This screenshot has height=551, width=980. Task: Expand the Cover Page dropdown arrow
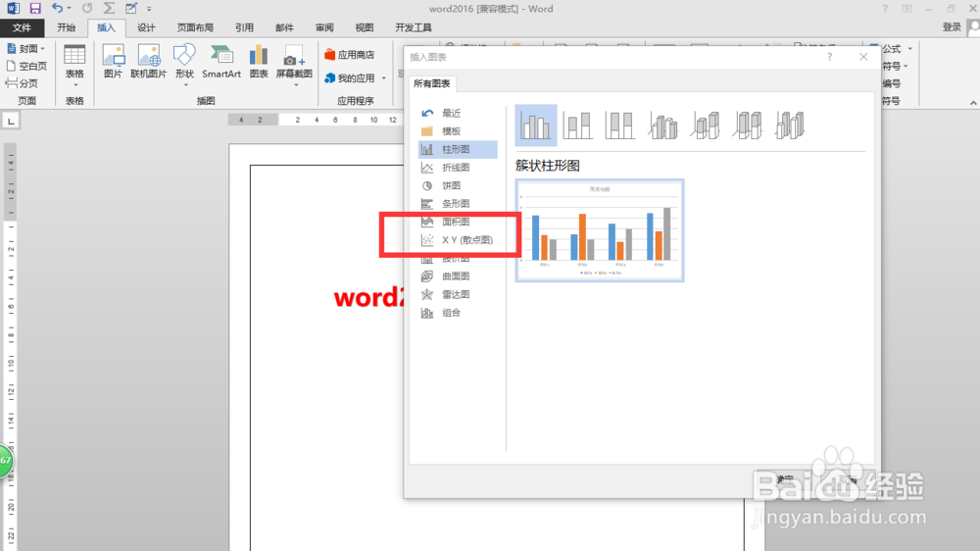tap(43, 49)
